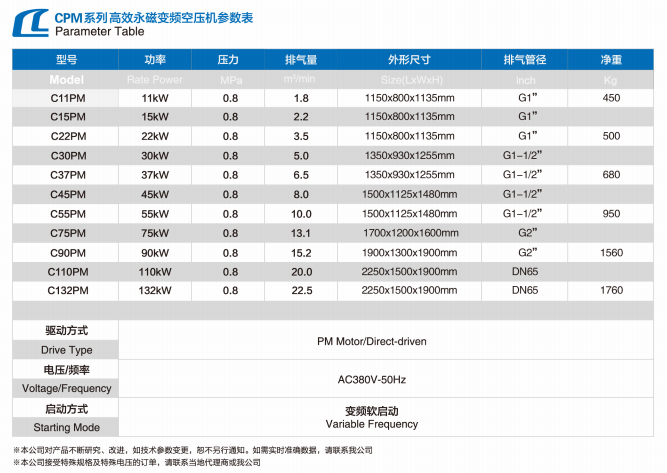Viewport: 667px width, 473px height.
Task: Click the '15.2' air flow value
Action: pyautogui.click(x=301, y=253)
